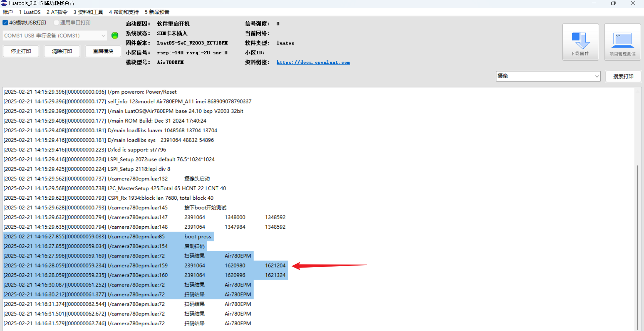Open the 摄像 search keyword dropdown arrow
This screenshot has width=644, height=331.
pyautogui.click(x=597, y=76)
